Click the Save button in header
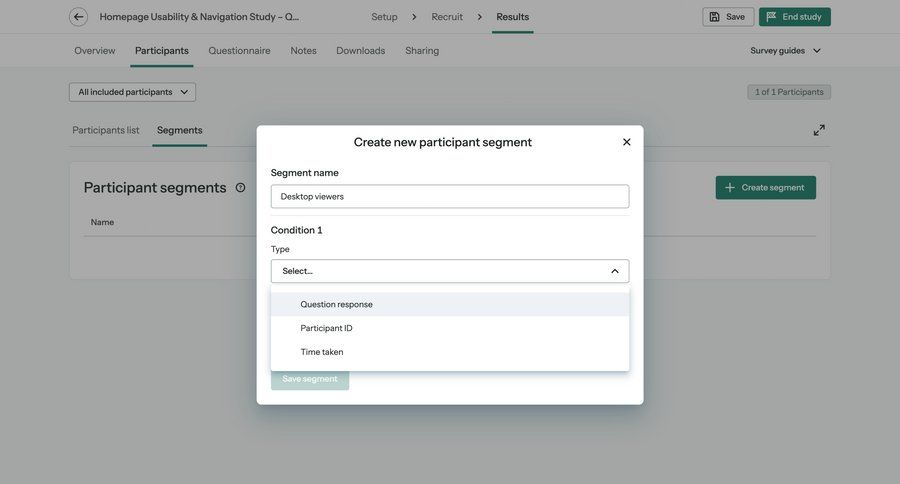Viewport: 900px width, 484px height. point(728,17)
